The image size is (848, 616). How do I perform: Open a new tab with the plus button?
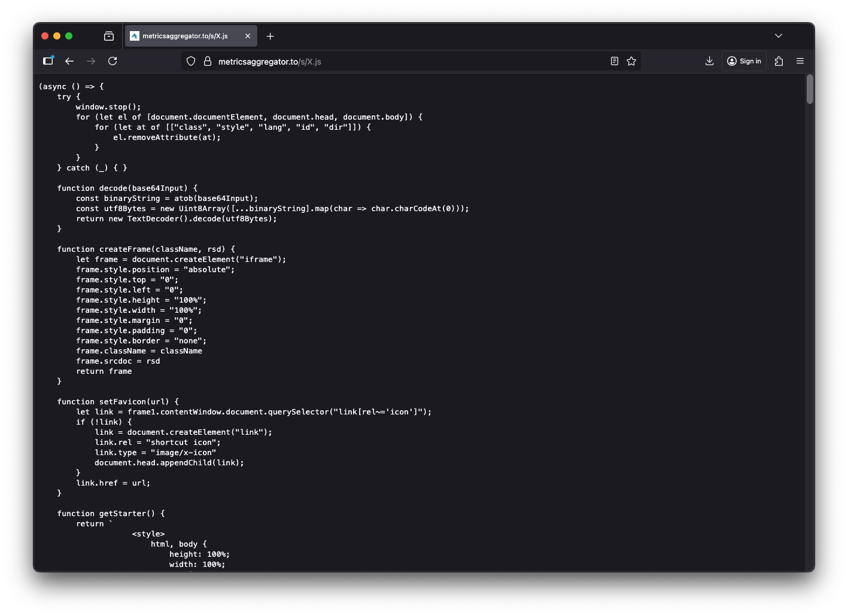[x=270, y=36]
